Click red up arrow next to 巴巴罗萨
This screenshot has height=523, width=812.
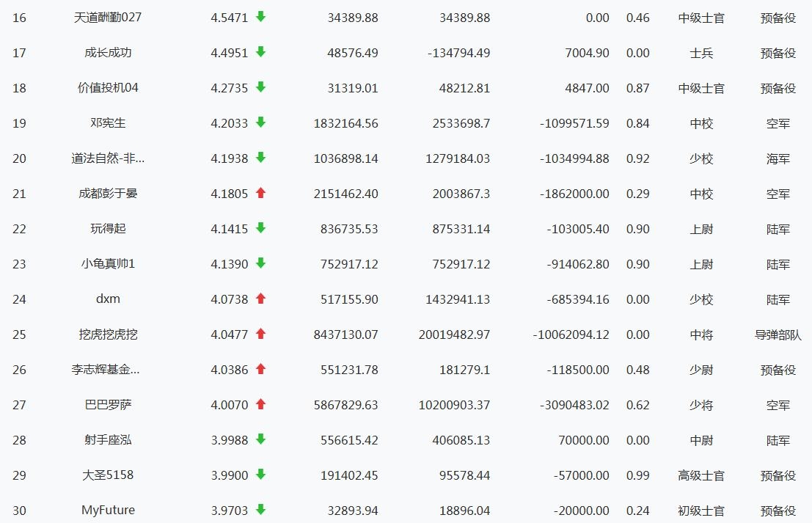coord(260,404)
